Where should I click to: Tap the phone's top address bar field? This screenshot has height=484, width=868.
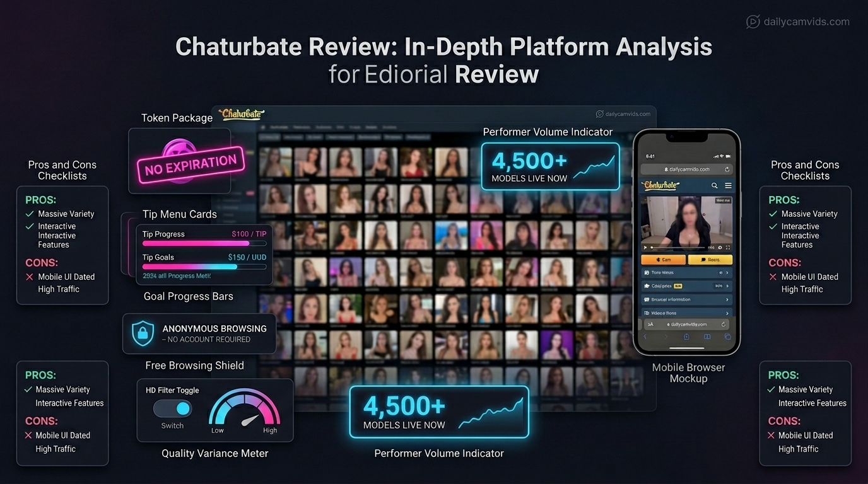pyautogui.click(x=687, y=170)
